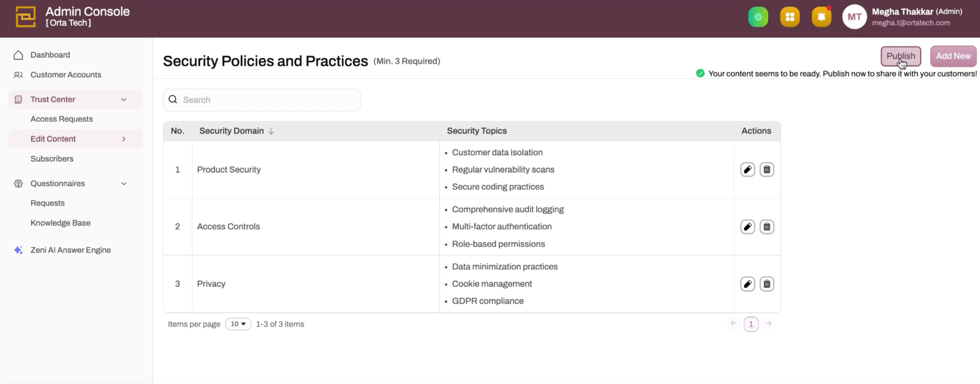Sort by Security Domain column
The height and width of the screenshot is (384, 980).
pos(271,131)
